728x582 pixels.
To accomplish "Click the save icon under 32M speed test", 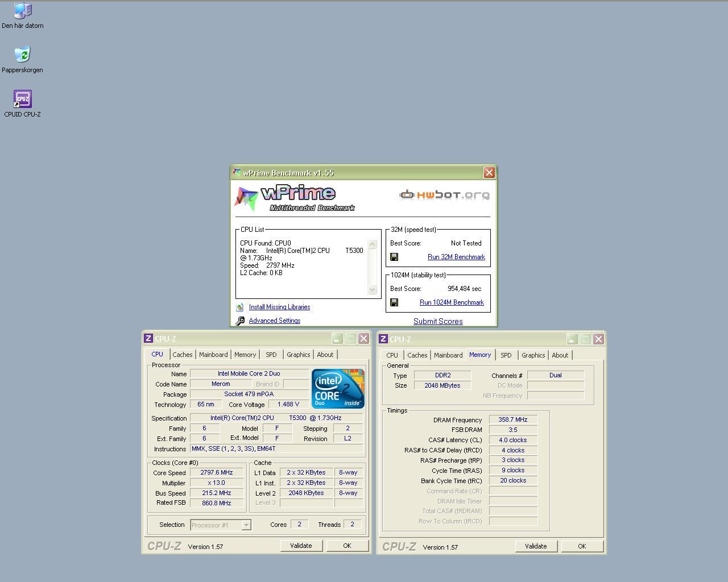I will pos(394,257).
